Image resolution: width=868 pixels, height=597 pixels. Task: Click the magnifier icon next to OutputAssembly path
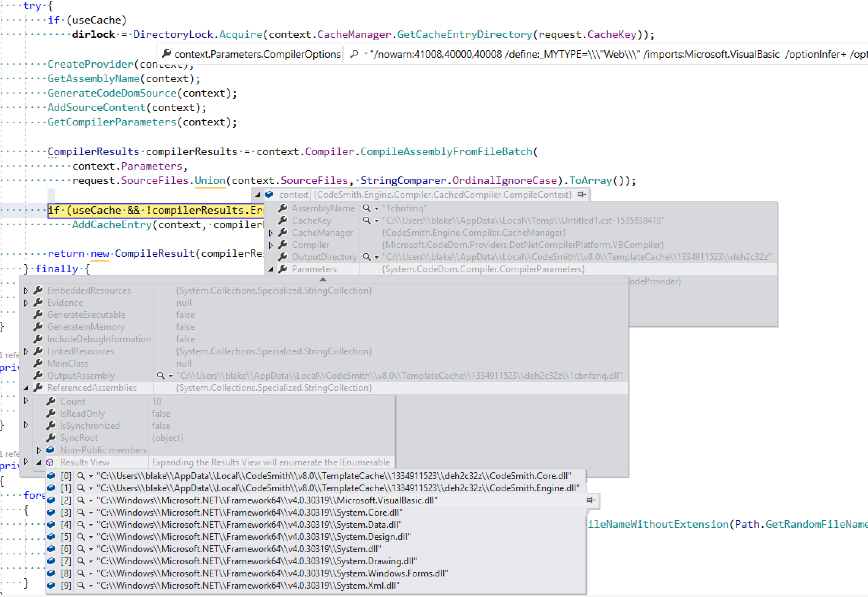click(161, 376)
